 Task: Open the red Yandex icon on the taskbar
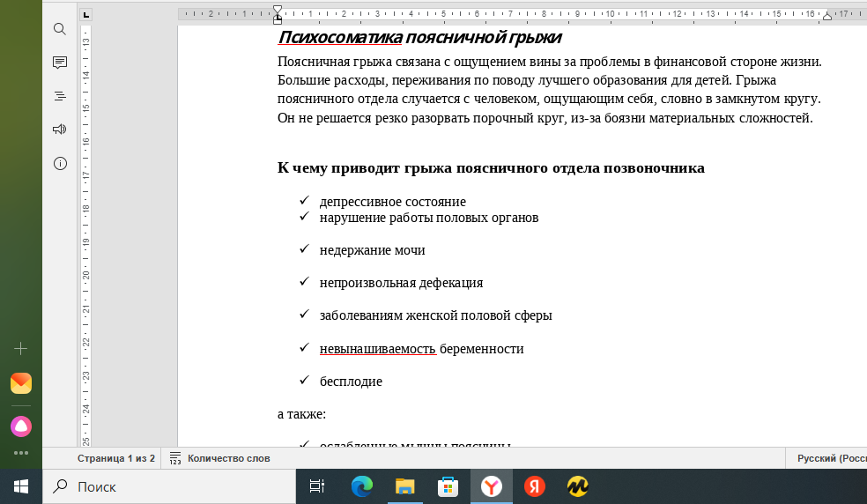pos(534,486)
